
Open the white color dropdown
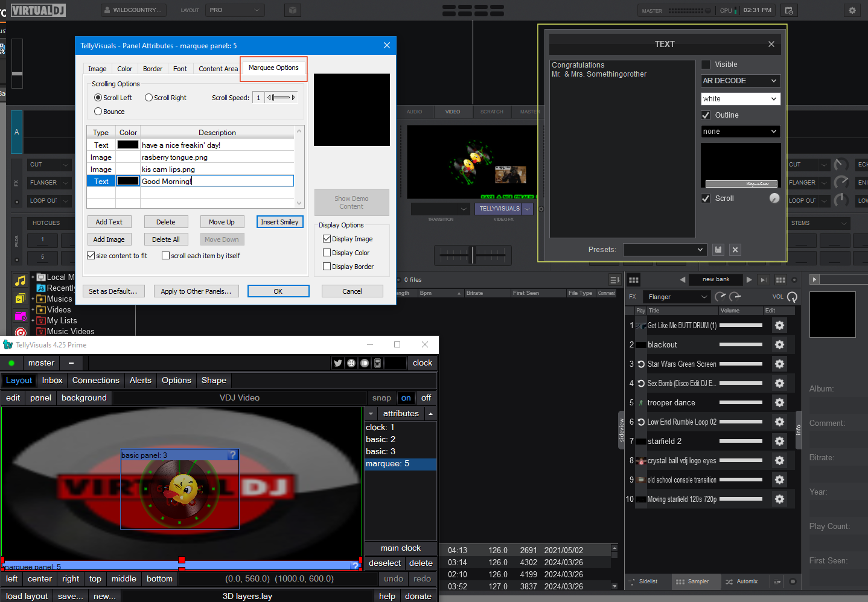click(x=741, y=99)
